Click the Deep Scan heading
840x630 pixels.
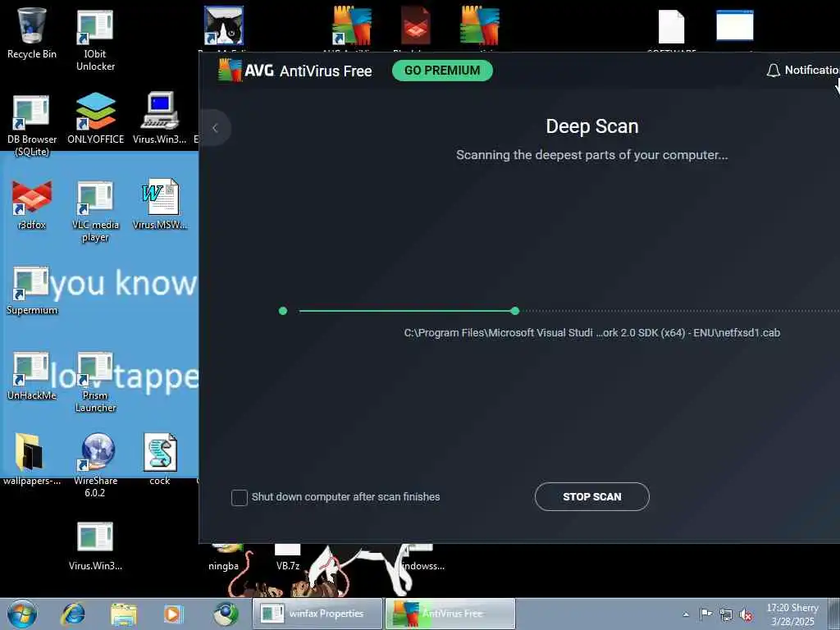click(x=592, y=126)
